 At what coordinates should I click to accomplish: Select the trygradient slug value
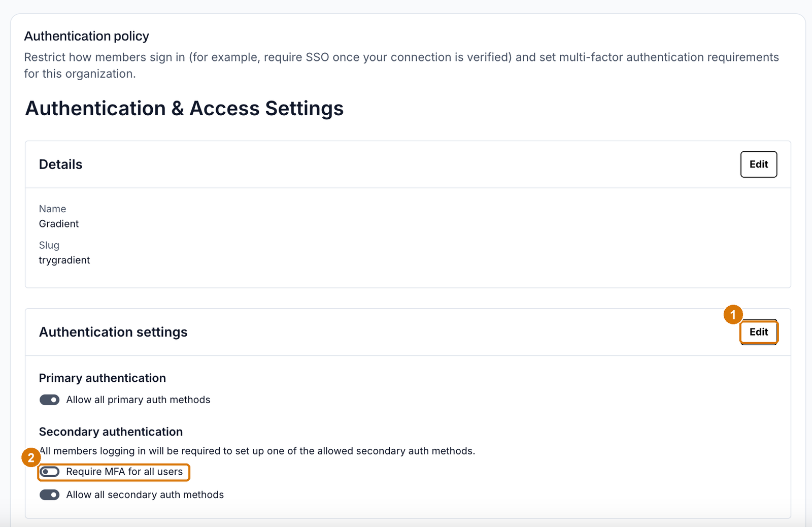click(64, 260)
